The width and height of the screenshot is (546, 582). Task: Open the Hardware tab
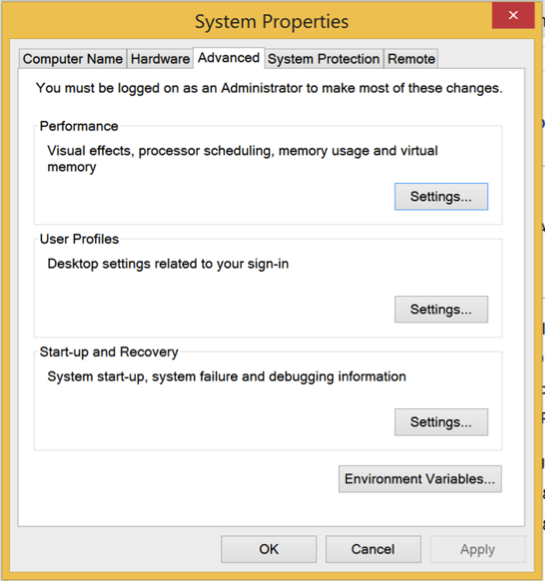point(160,59)
